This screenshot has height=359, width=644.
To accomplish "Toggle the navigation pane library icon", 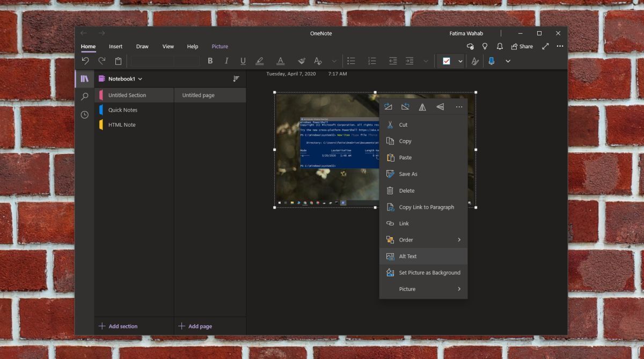I will pos(84,78).
